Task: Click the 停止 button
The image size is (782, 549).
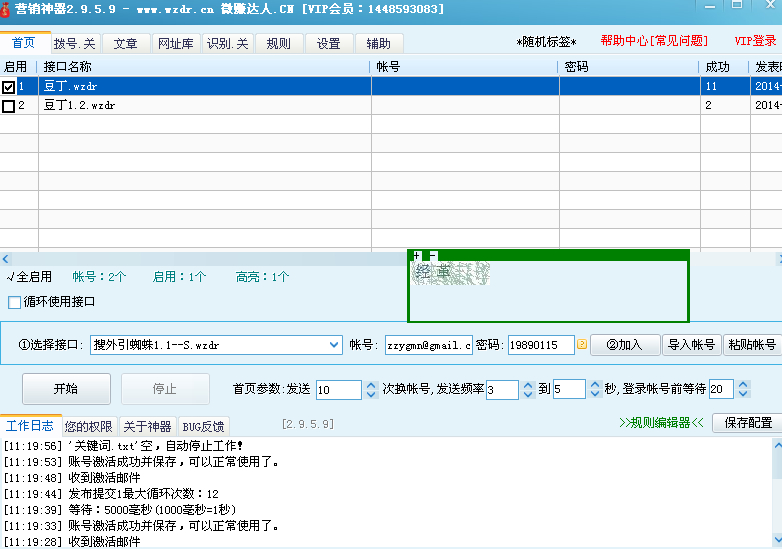Action: click(x=165, y=389)
